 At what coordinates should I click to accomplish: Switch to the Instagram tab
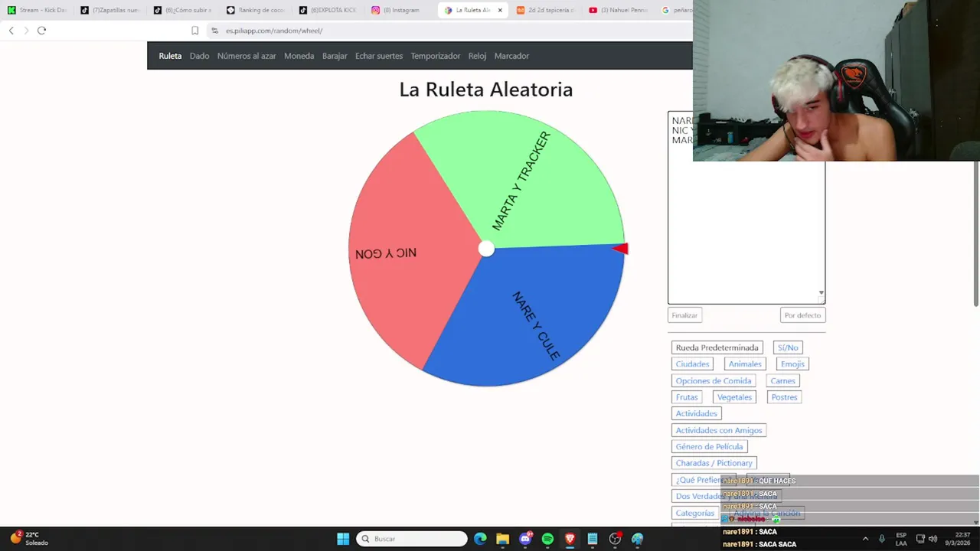pos(401,10)
